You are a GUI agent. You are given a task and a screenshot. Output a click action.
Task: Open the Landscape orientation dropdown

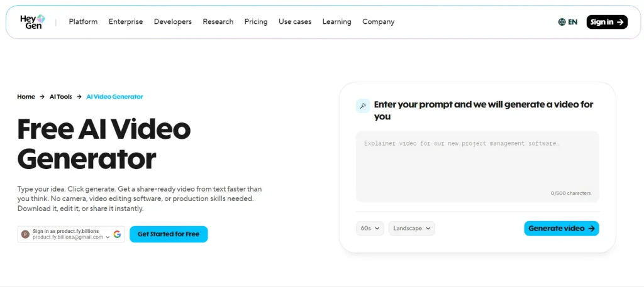(x=411, y=229)
